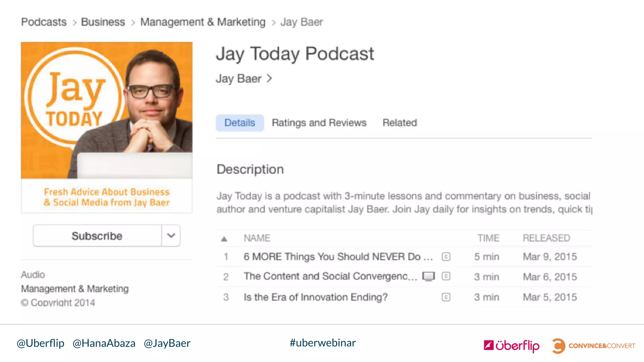Screen dimensions: 644x362
Task: Click 'Mar 5, 2015' release date
Action: 550,297
